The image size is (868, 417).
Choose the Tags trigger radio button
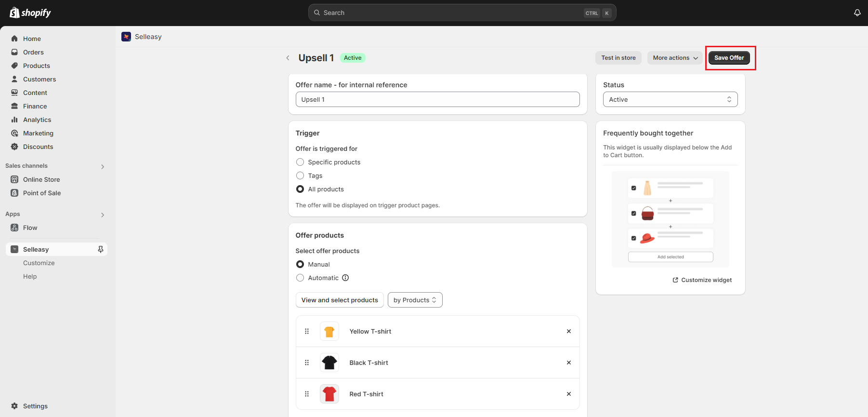[300, 175]
